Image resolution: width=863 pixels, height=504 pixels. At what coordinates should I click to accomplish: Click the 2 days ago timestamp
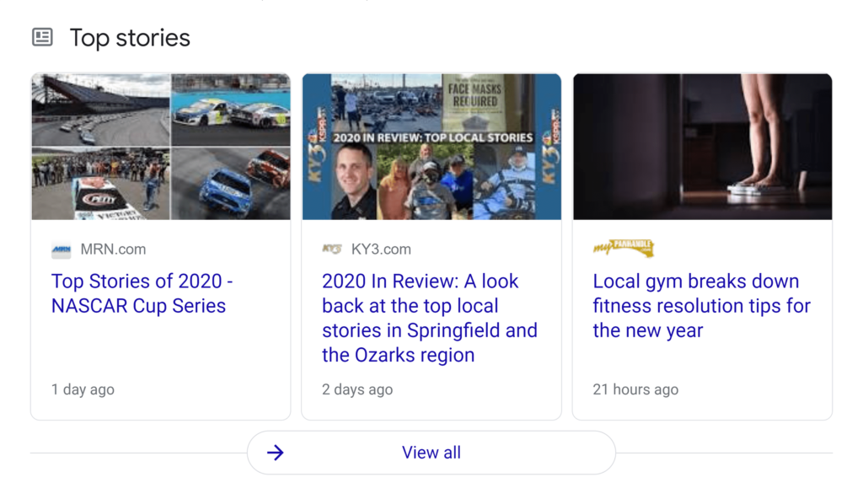pos(356,389)
